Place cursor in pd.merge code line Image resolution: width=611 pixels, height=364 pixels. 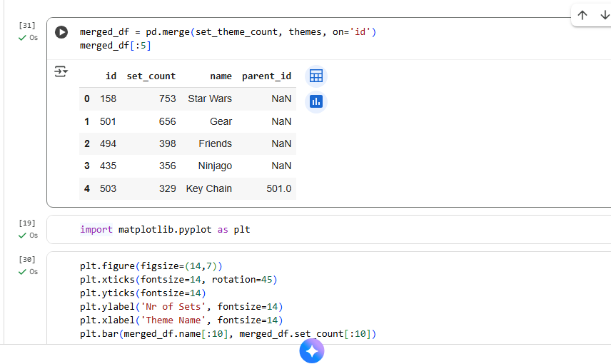228,32
